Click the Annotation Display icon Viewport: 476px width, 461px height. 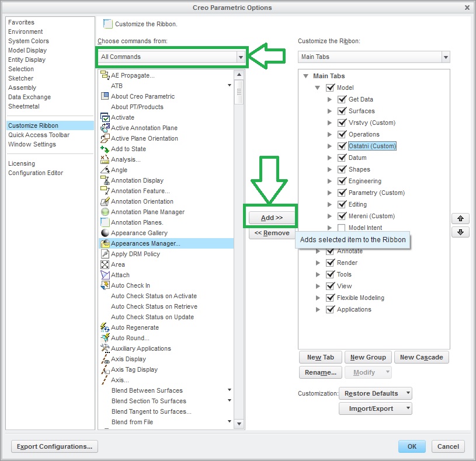(x=105, y=180)
